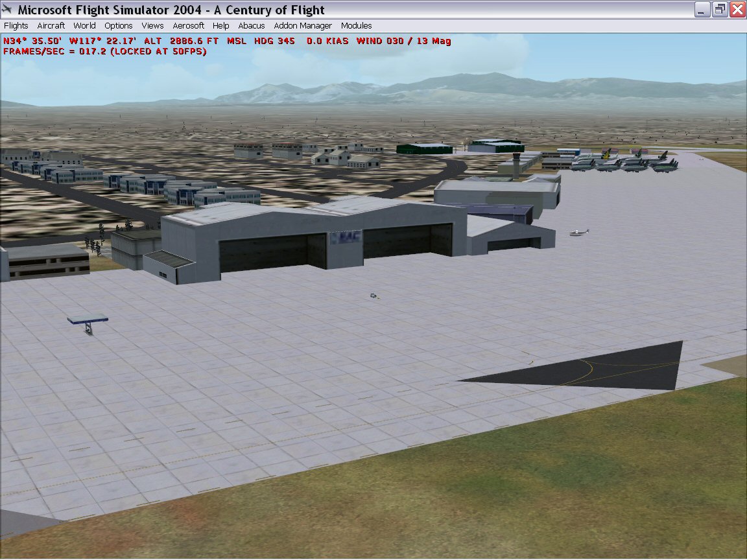
Task: Open the World menu
Action: pyautogui.click(x=84, y=26)
